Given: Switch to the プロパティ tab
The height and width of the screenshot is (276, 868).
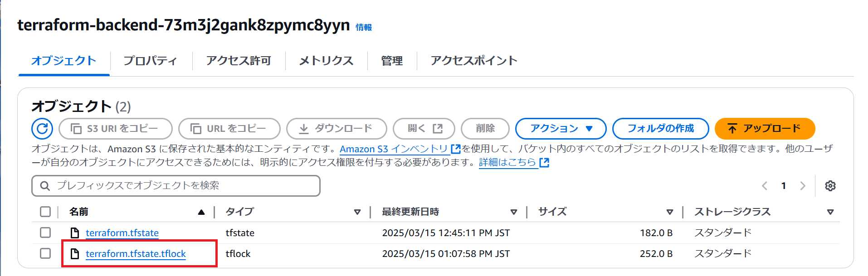Looking at the screenshot, I should pos(150,61).
